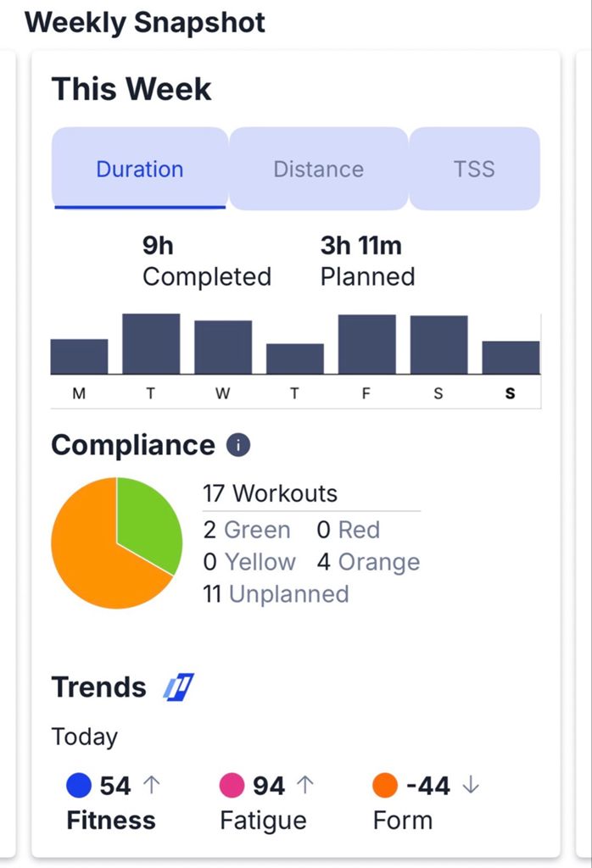Tap the TrainingPeaks logo beside Trends
Screen dimensions: 592x868
tap(179, 686)
